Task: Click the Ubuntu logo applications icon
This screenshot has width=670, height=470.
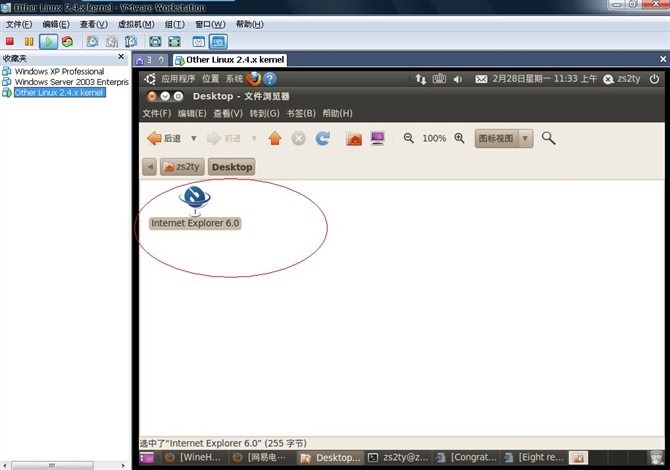Action: click(x=150, y=79)
